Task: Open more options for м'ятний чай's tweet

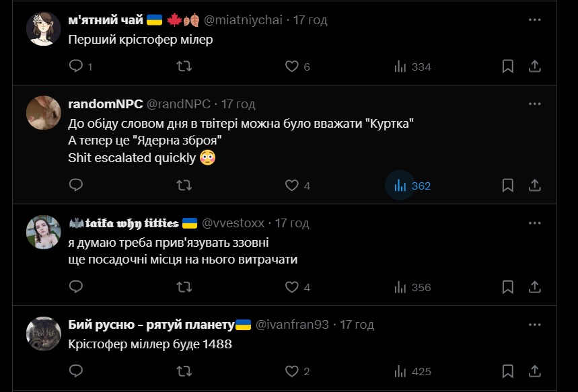Action: pos(535,20)
